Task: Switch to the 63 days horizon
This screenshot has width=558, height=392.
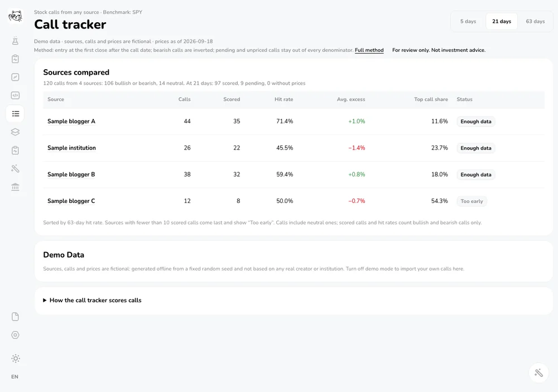Action: [x=535, y=21]
